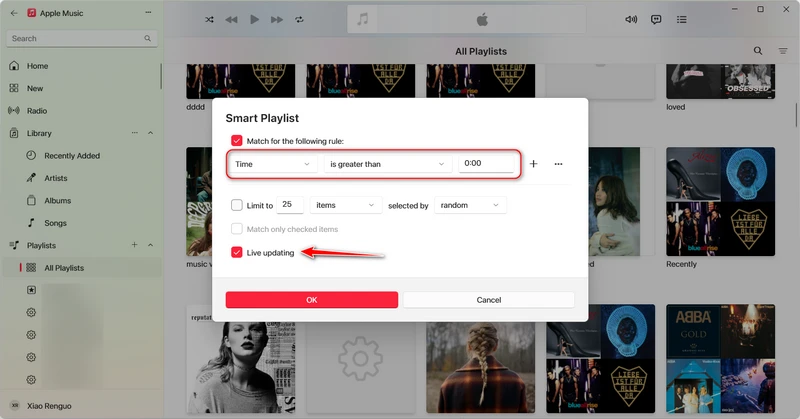The width and height of the screenshot is (800, 419).
Task: Enable the Limit to checkbox
Action: click(x=236, y=205)
